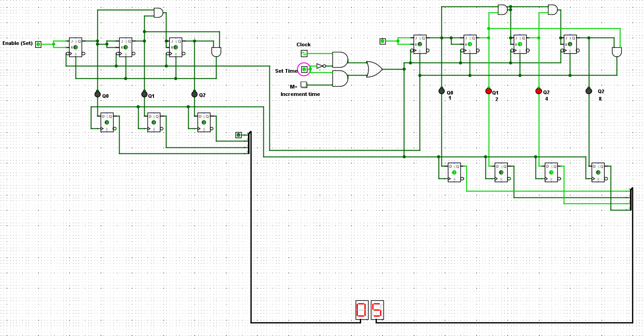
Task: Click Q1 LED in the Enable counter
Action: 144,94
